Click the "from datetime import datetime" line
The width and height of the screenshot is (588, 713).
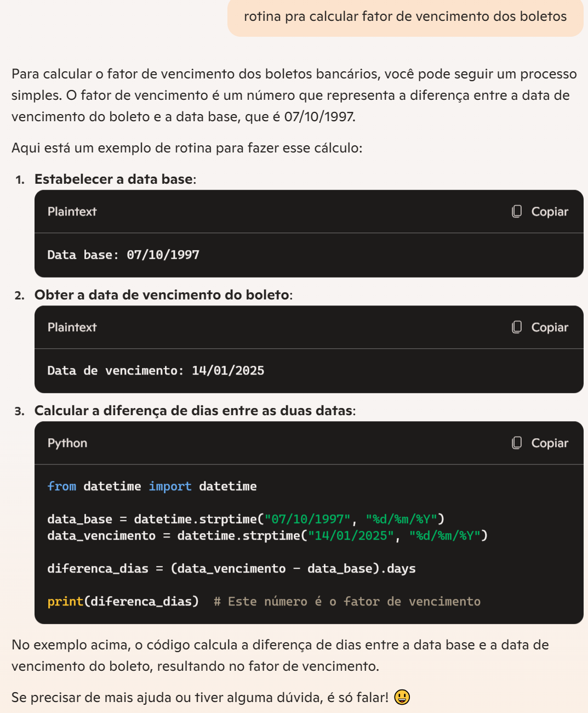coord(152,486)
